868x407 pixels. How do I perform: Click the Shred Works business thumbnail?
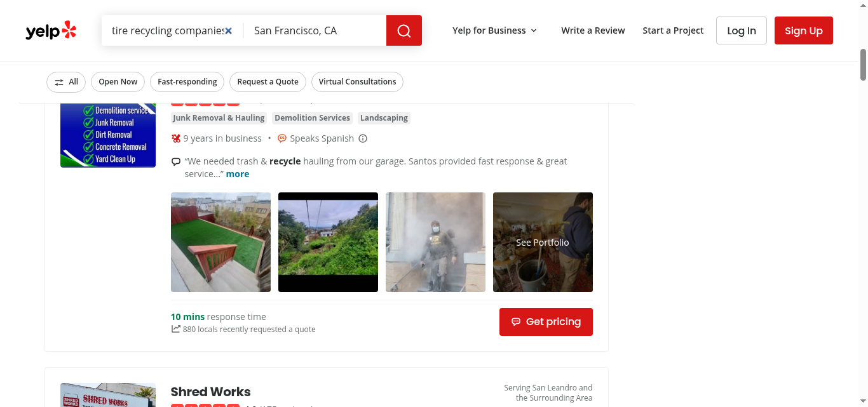tap(108, 395)
